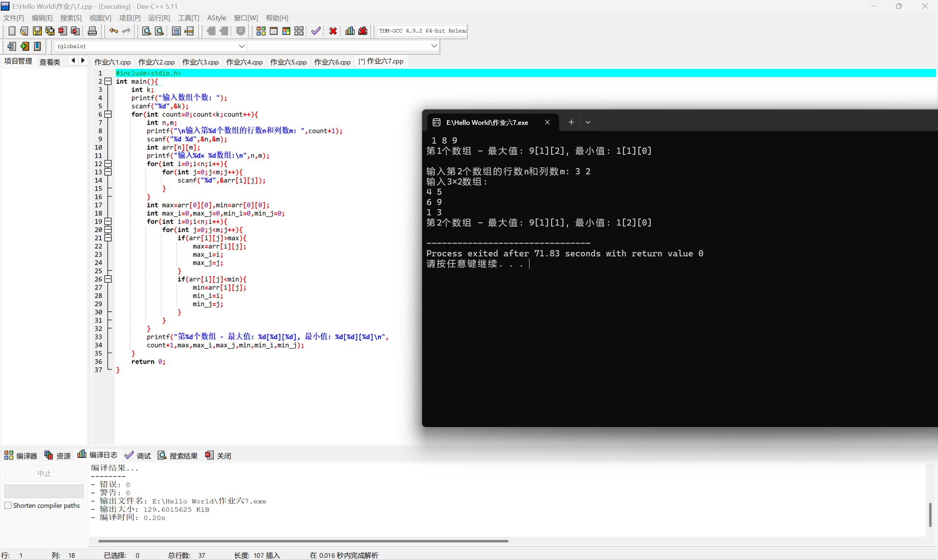This screenshot has width=938, height=560.
Task: Open the 运行[R] menu
Action: 159,18
